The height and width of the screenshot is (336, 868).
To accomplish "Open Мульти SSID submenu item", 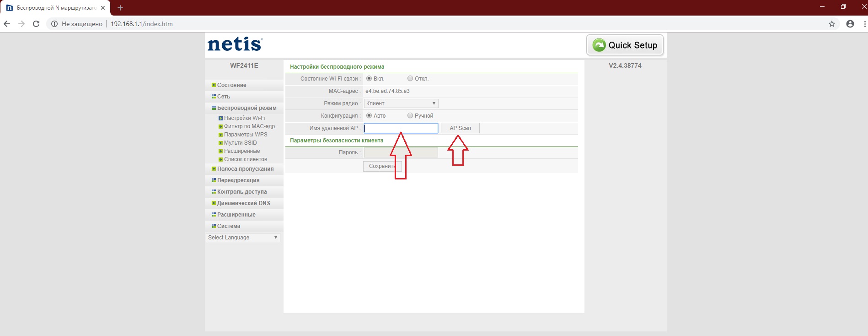I will (241, 143).
